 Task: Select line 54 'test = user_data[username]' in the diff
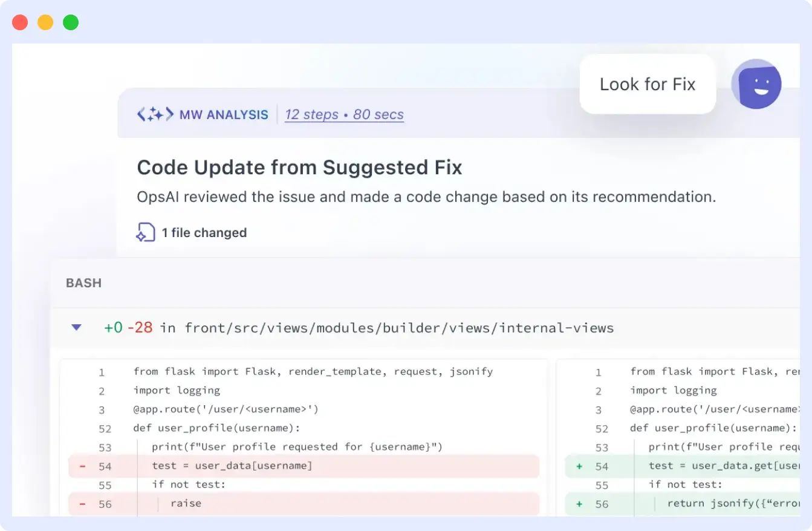pos(232,466)
